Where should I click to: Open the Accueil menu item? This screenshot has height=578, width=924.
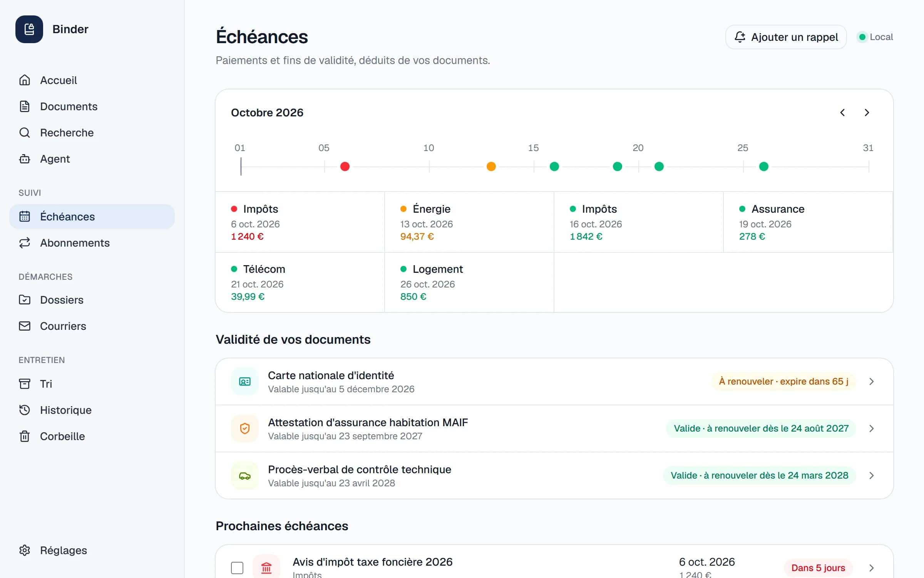pos(92,80)
